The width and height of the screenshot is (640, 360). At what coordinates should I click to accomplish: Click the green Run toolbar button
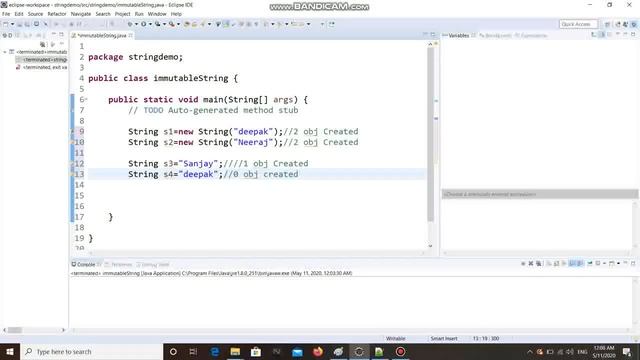point(144,24)
